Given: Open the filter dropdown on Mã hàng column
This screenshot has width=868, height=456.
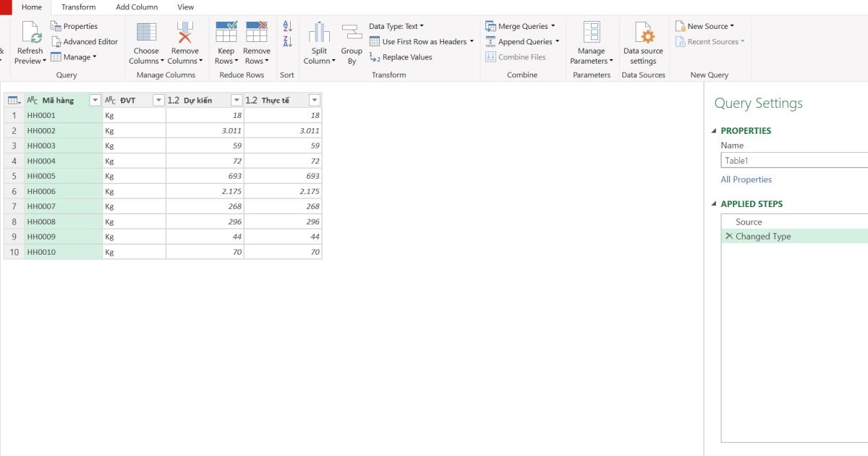Looking at the screenshot, I should click(93, 100).
